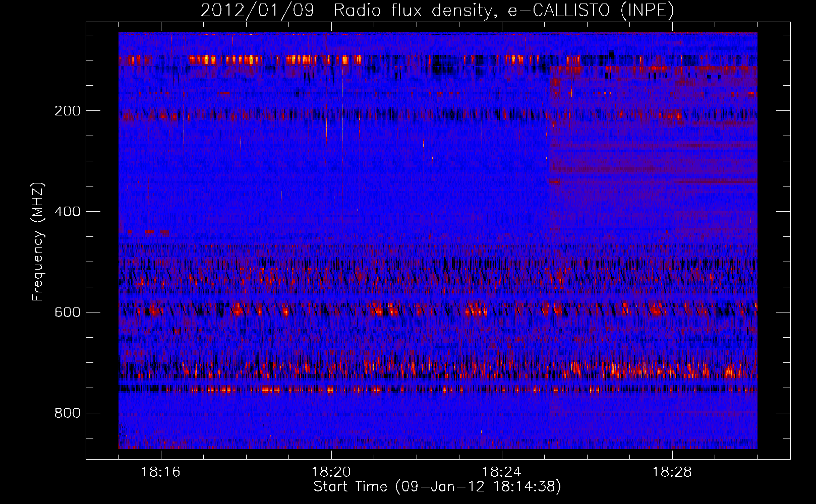Select the "Frequency (MHZ)" y-axis label
816x504 pixels.
pos(37,241)
